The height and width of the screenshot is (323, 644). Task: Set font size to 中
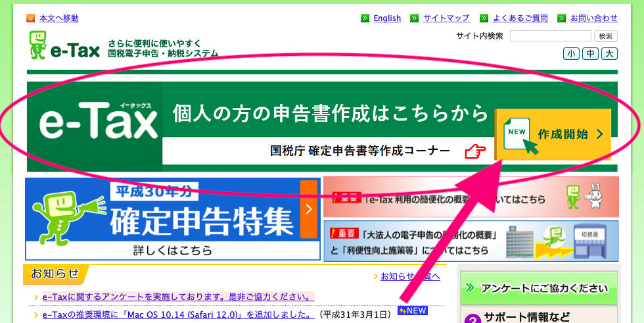point(590,54)
